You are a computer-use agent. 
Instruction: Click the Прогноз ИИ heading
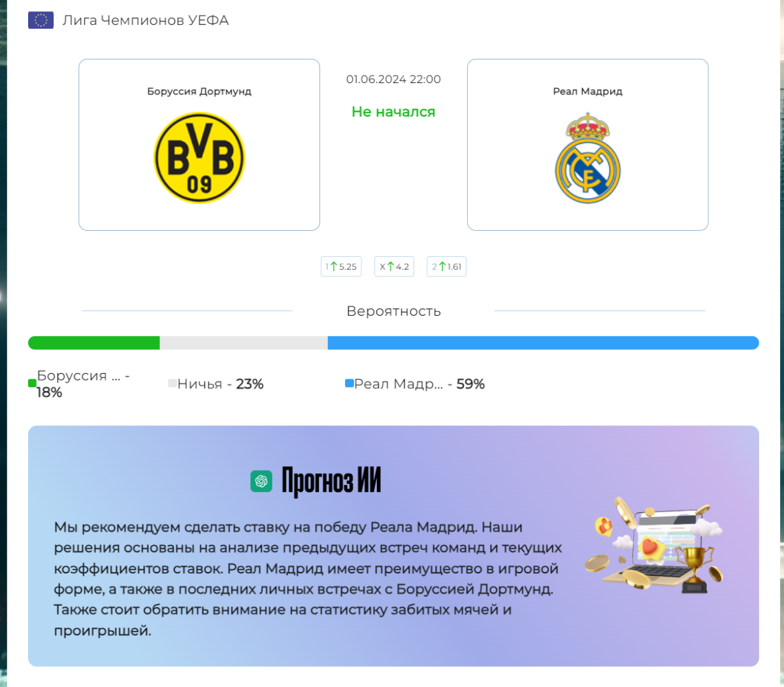coord(331,481)
